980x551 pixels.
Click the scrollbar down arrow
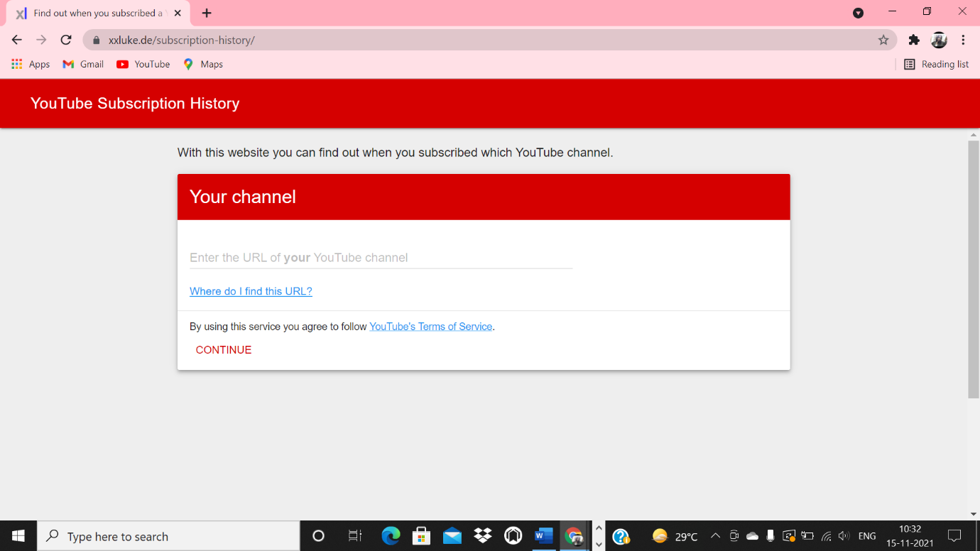[x=973, y=514]
